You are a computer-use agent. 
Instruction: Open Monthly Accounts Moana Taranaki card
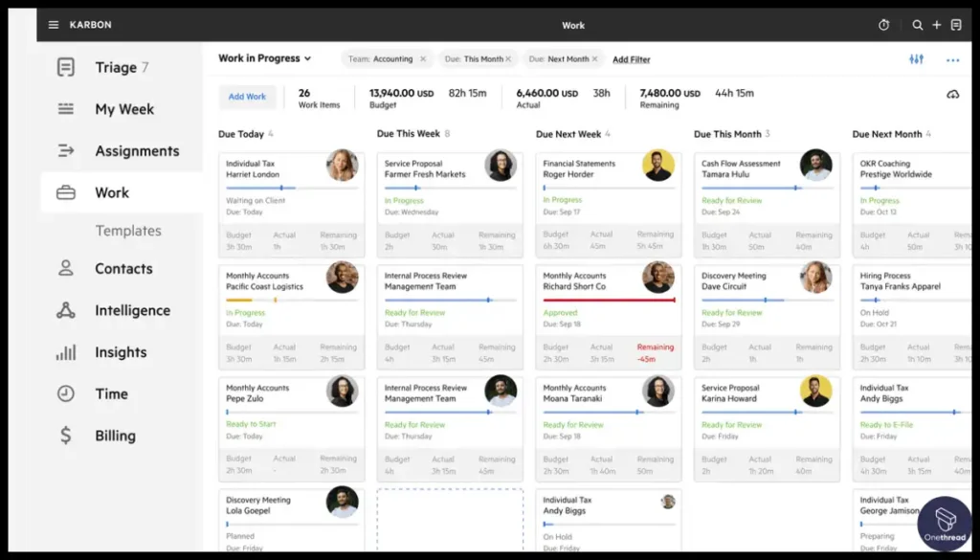point(609,430)
